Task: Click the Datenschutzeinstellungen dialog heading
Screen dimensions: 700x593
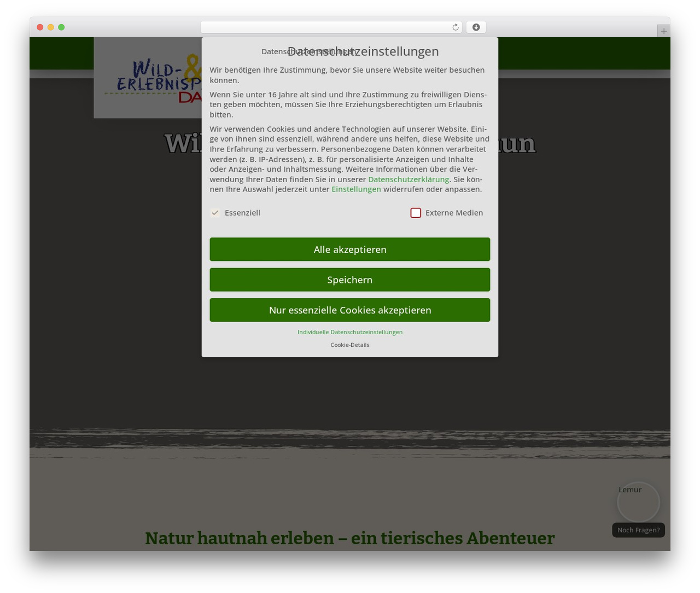Action: coord(363,51)
